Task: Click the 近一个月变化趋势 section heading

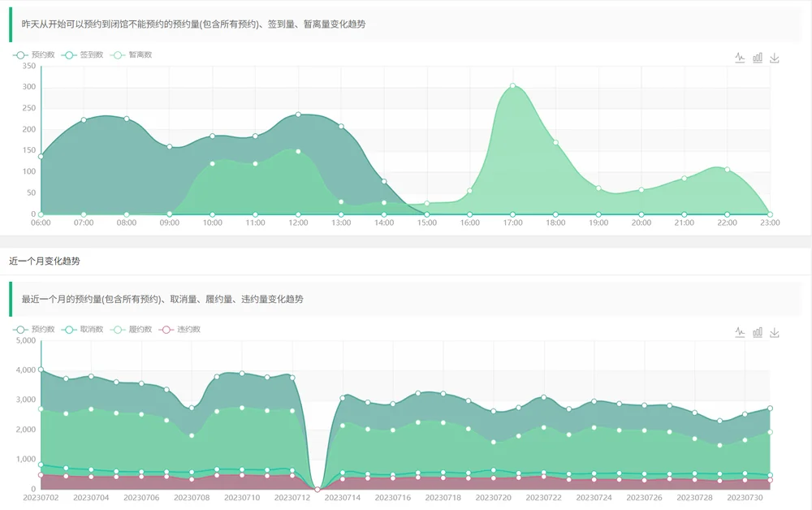Action: [x=45, y=261]
